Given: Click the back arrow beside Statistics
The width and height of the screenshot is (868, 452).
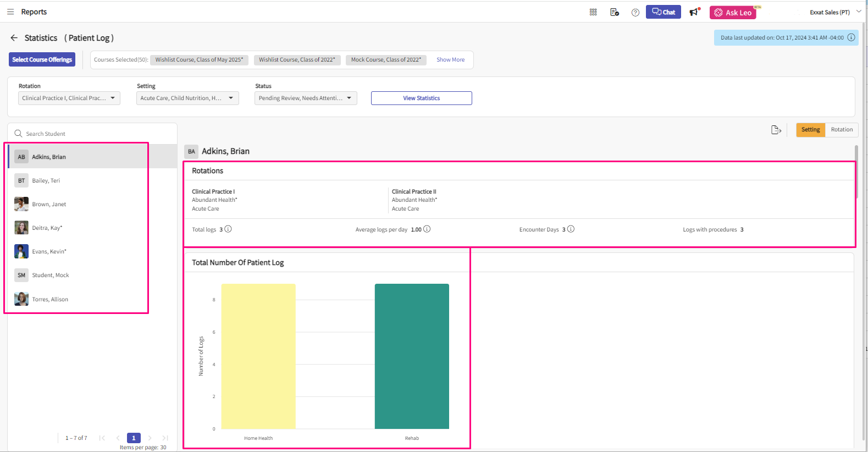Looking at the screenshot, I should (x=14, y=38).
